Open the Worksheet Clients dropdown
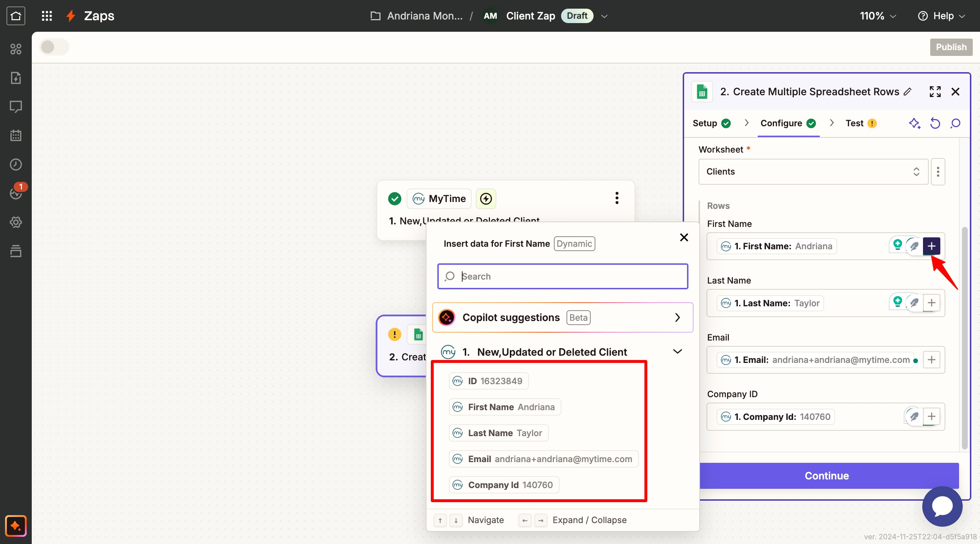The width and height of the screenshot is (980, 544). 813,172
